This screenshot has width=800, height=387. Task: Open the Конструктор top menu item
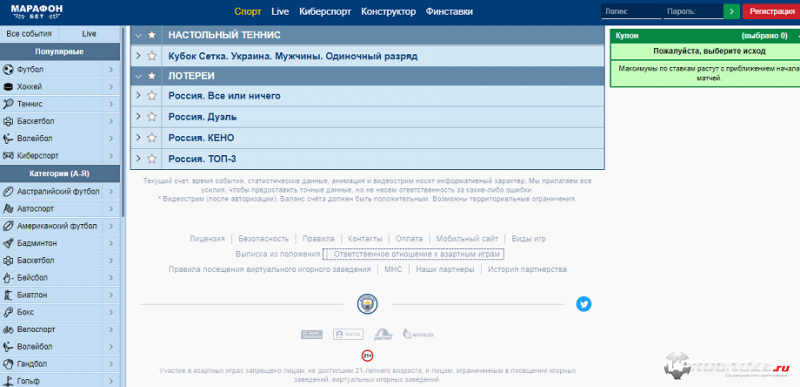[x=388, y=11]
